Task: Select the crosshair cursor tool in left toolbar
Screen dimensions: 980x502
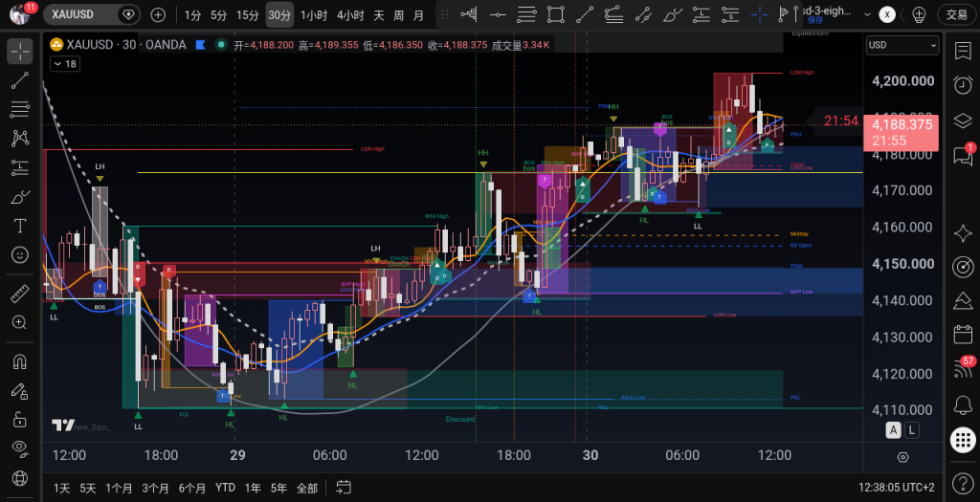Action: click(x=20, y=52)
